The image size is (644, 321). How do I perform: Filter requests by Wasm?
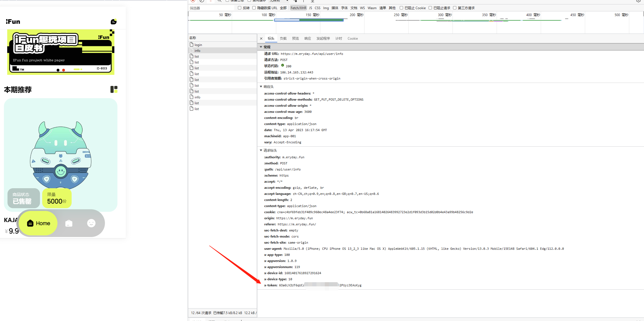372,8
